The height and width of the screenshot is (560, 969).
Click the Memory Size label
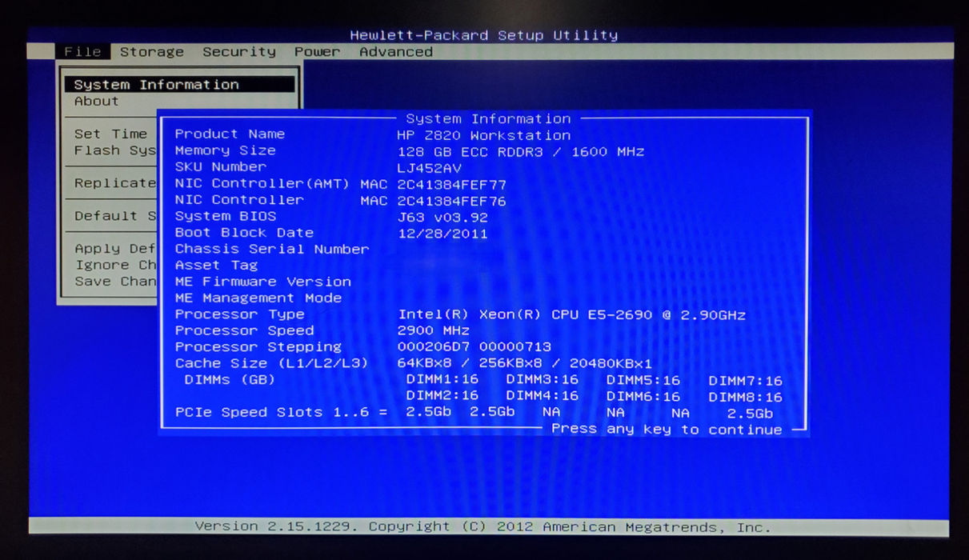point(226,150)
